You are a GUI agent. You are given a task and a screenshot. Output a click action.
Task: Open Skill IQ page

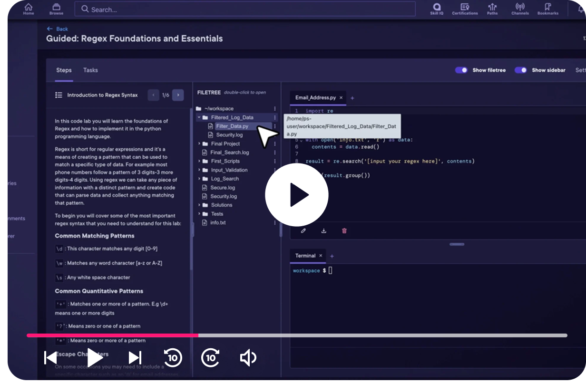click(x=437, y=9)
